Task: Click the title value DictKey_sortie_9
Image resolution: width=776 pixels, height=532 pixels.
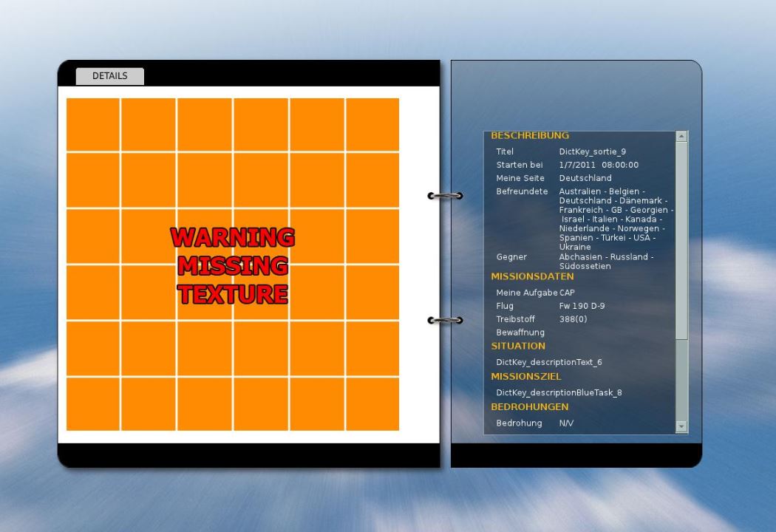Action: 593,152
